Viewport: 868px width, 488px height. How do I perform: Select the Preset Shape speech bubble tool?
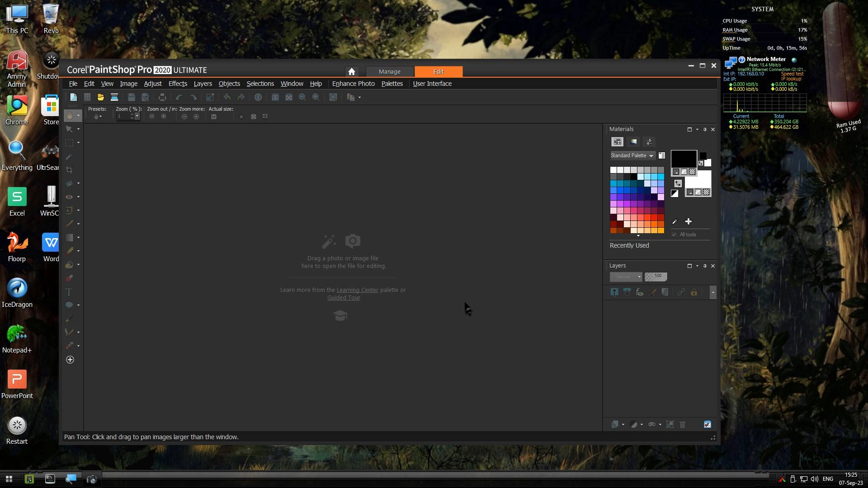[69, 305]
